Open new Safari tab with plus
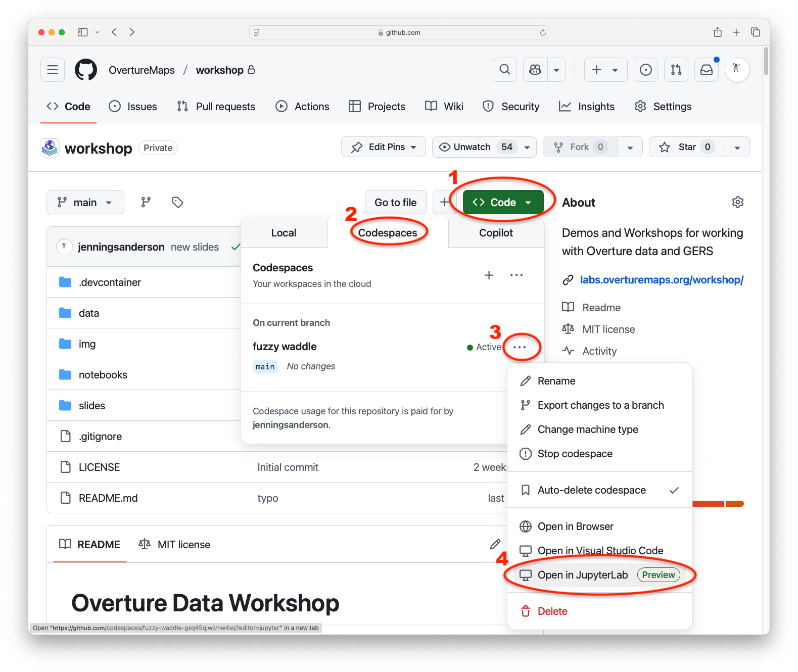This screenshot has width=798, height=672. point(736,32)
